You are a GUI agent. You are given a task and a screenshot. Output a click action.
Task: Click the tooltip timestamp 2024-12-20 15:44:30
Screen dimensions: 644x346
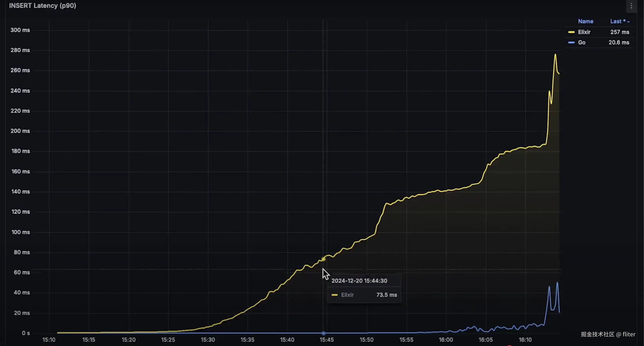click(359, 281)
